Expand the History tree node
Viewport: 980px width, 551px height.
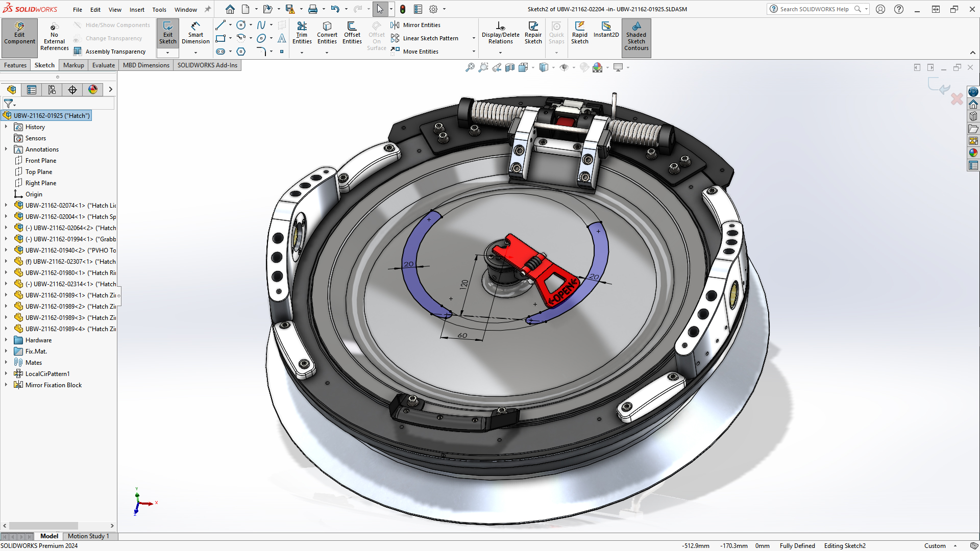pos(6,127)
